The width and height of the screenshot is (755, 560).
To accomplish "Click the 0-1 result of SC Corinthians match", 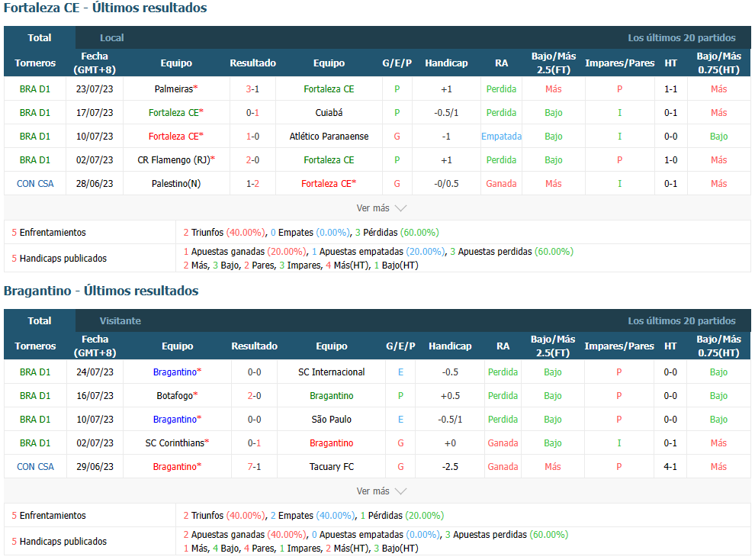I will pyautogui.click(x=254, y=443).
